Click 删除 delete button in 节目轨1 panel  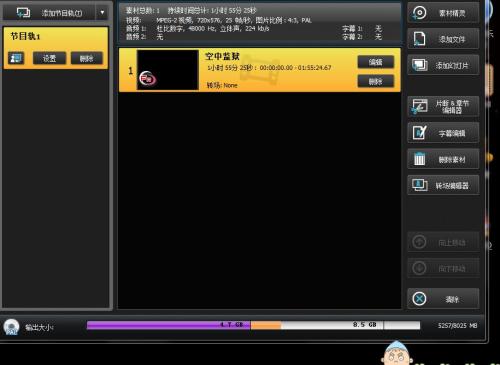pos(87,58)
